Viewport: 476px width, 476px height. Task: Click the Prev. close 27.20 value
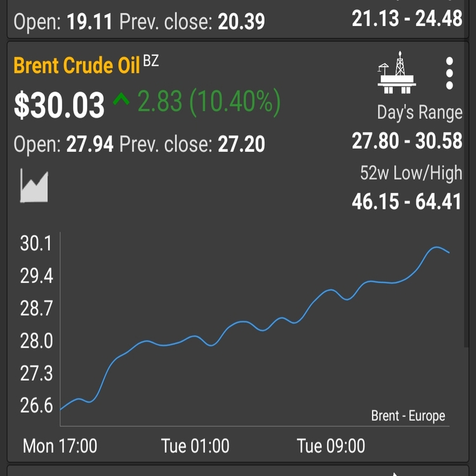[241, 144]
